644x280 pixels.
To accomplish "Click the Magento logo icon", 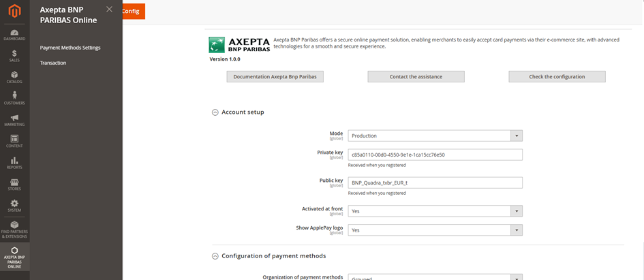I will coord(14,12).
